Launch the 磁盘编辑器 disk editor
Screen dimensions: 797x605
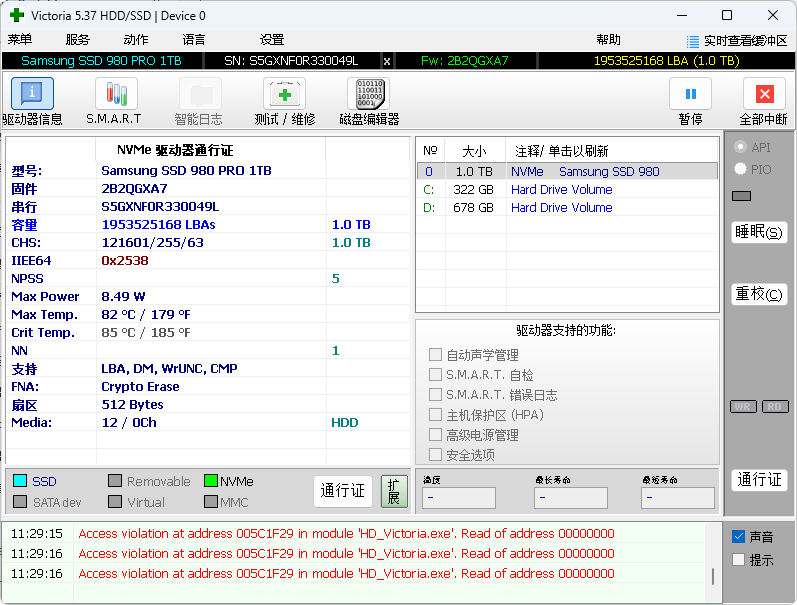[x=368, y=94]
